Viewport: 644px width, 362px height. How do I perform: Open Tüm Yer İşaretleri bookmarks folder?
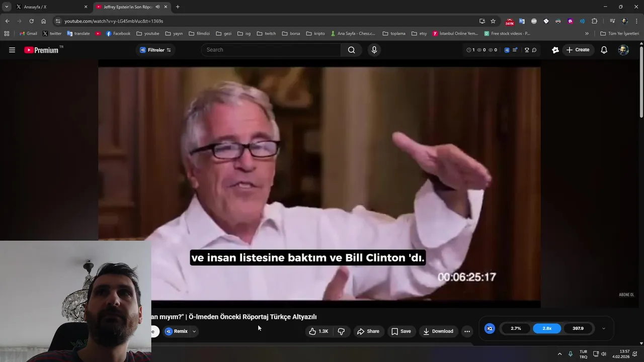(x=620, y=34)
